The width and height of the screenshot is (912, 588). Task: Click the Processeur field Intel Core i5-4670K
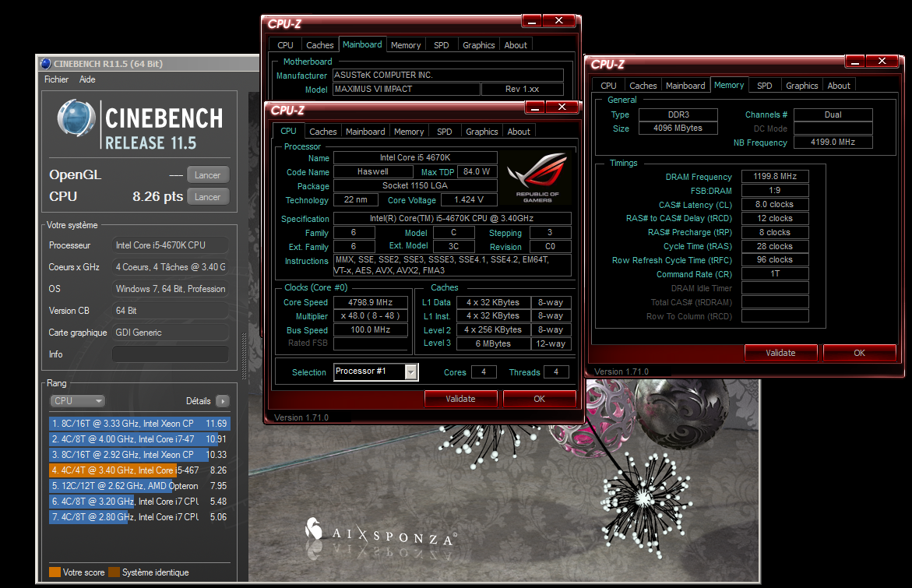tap(170, 245)
